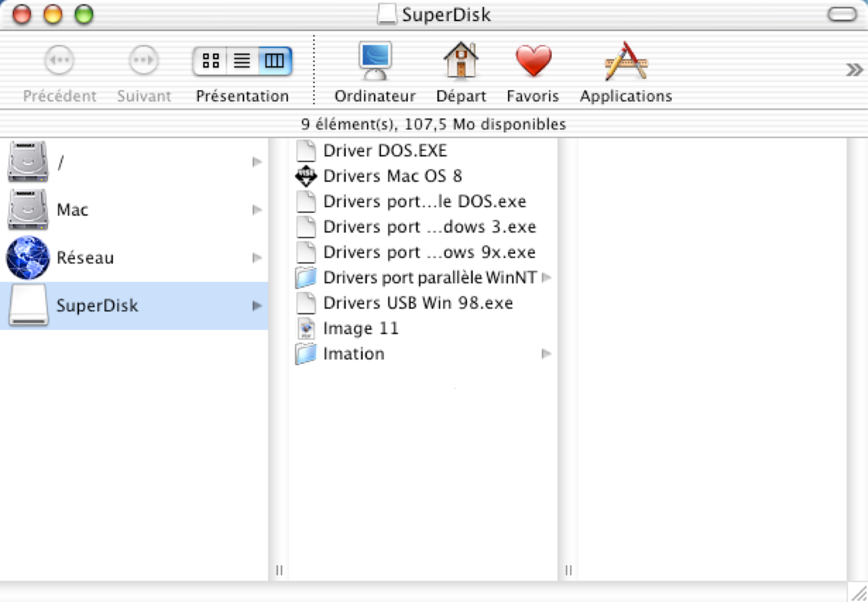Select the Driver DOS.EXE file icon

306,151
